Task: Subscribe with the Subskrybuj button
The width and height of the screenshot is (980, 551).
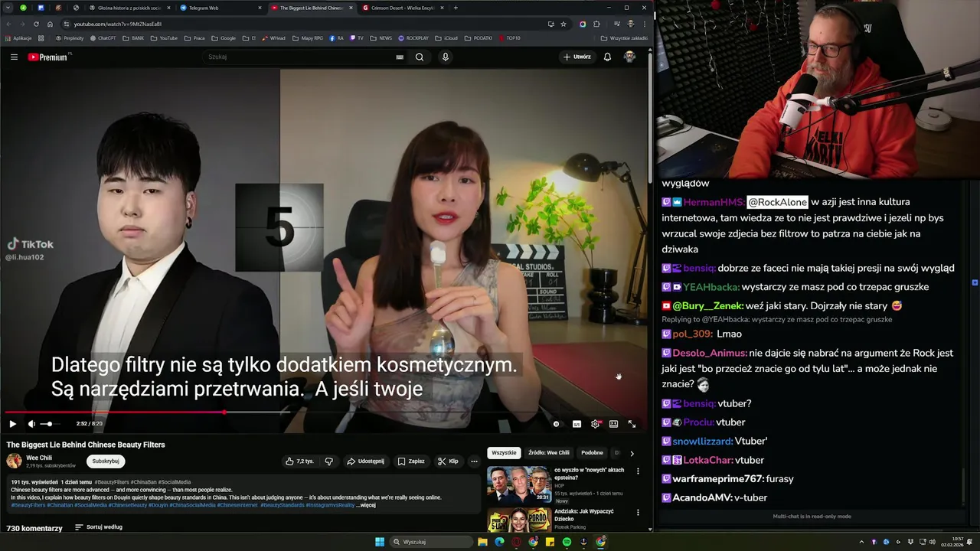Action: [106, 461]
